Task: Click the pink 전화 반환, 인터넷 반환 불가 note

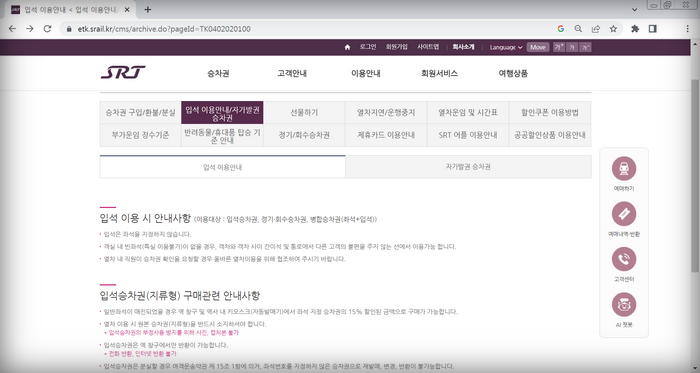Action: [142, 354]
